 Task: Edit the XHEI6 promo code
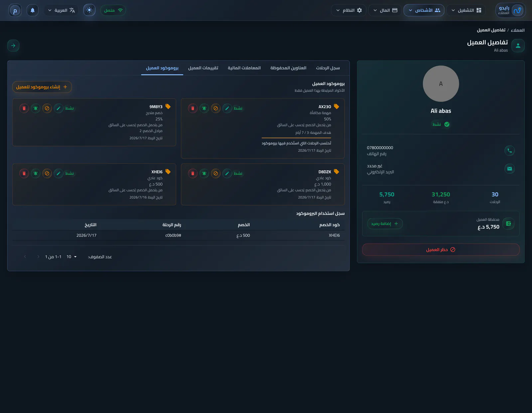click(x=59, y=173)
